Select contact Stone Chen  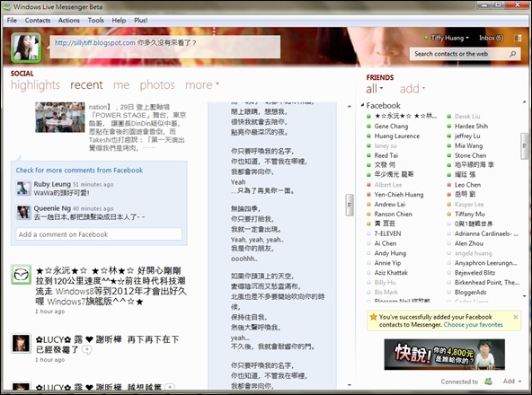471,155
